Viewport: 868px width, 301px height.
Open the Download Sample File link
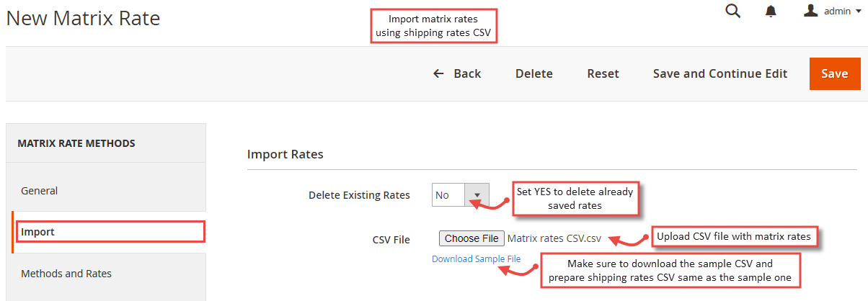point(476,259)
